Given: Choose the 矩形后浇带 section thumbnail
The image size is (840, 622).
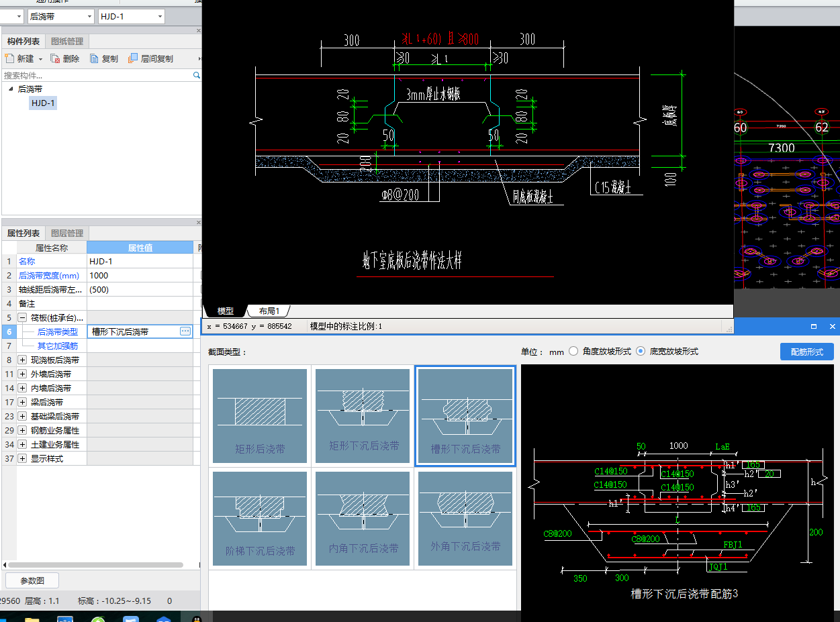Looking at the screenshot, I should click(x=260, y=416).
